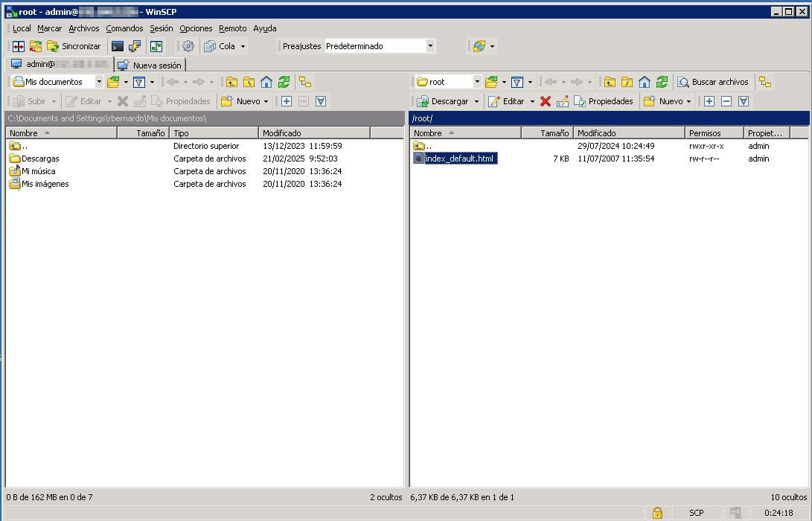Rename selected remote file icon
Screen dimensions: 812x521
point(563,101)
